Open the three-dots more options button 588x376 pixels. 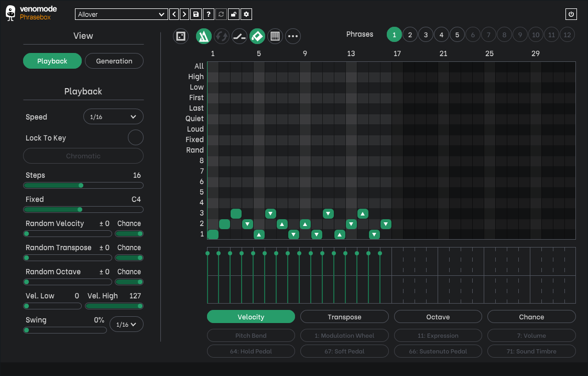click(x=293, y=36)
